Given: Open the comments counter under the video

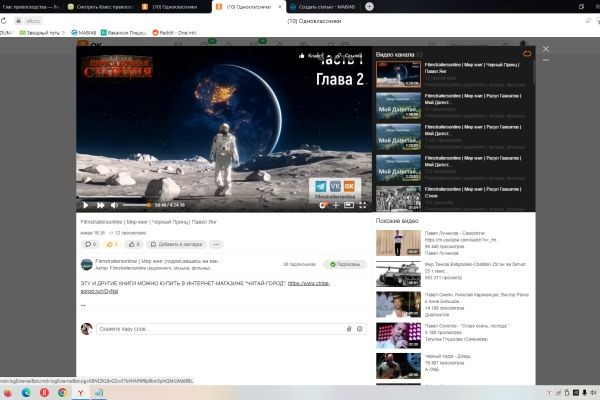Looking at the screenshot, I should point(91,244).
